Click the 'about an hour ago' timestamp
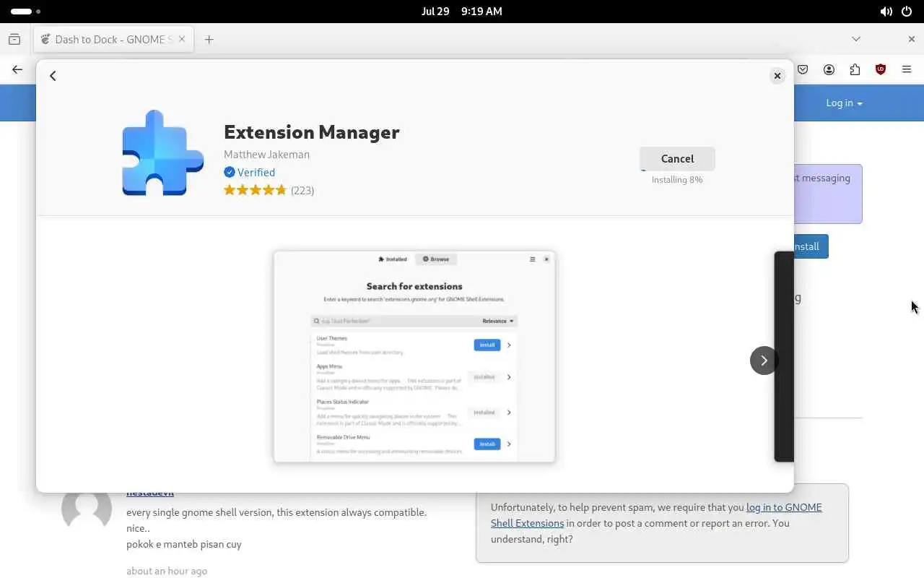924x578 pixels. point(167,571)
